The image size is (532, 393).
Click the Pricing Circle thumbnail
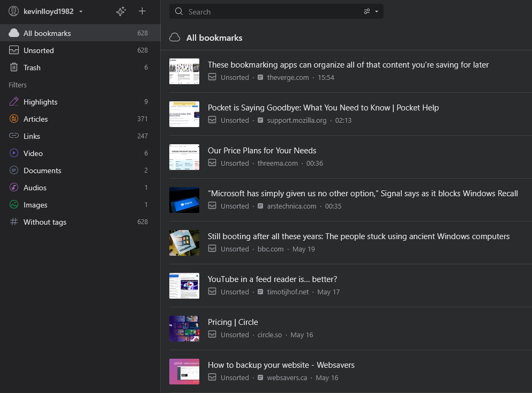(x=184, y=329)
